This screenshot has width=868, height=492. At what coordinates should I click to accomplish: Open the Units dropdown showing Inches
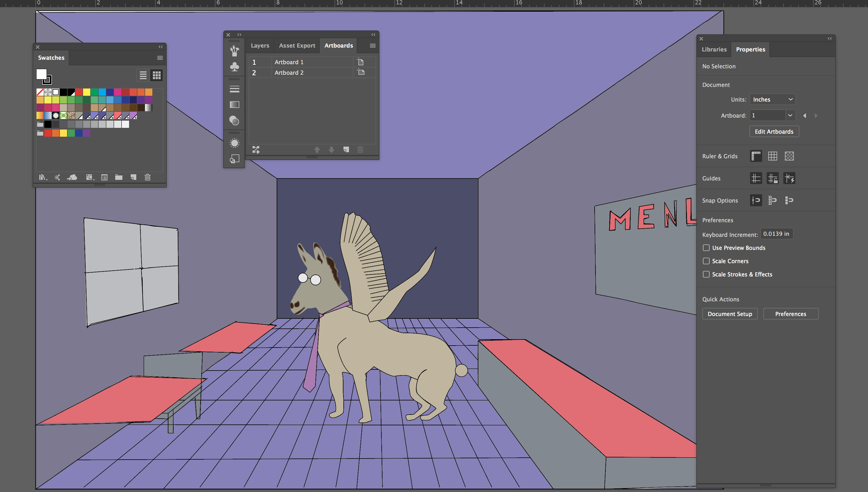[772, 99]
